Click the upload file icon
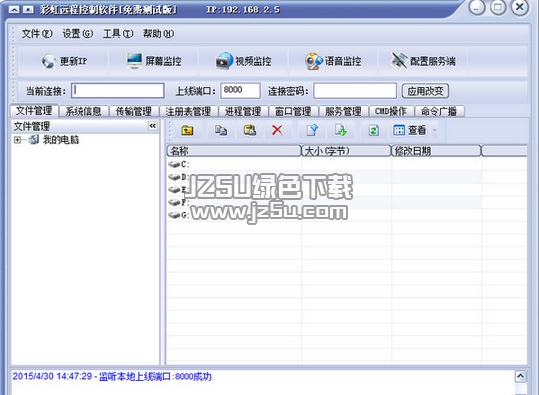Viewport: 539px width, 395px height. (x=312, y=130)
